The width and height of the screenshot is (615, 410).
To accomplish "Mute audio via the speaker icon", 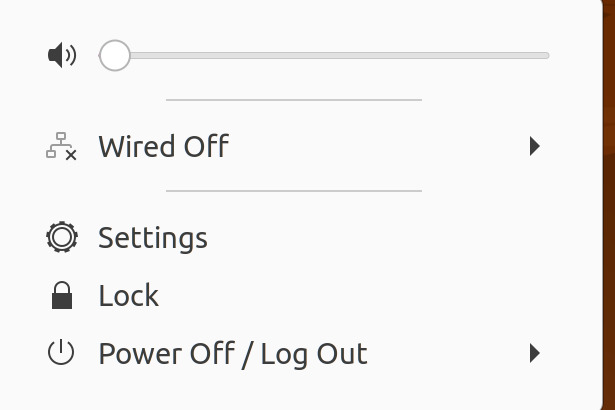I will click(x=62, y=56).
